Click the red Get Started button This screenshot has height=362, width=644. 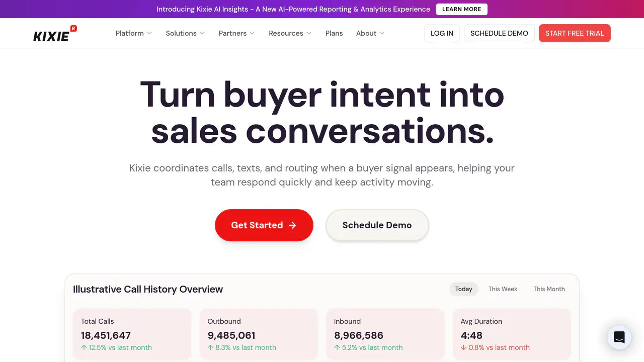[264, 225]
